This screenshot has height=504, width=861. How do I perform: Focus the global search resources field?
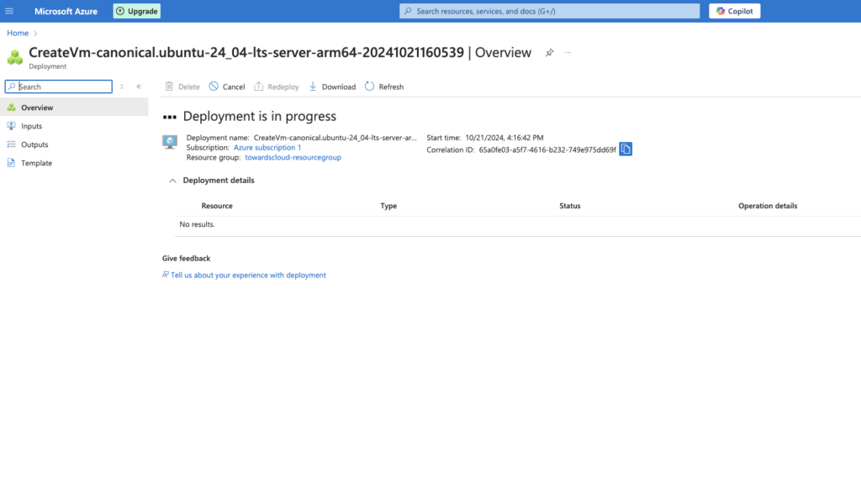tap(550, 11)
